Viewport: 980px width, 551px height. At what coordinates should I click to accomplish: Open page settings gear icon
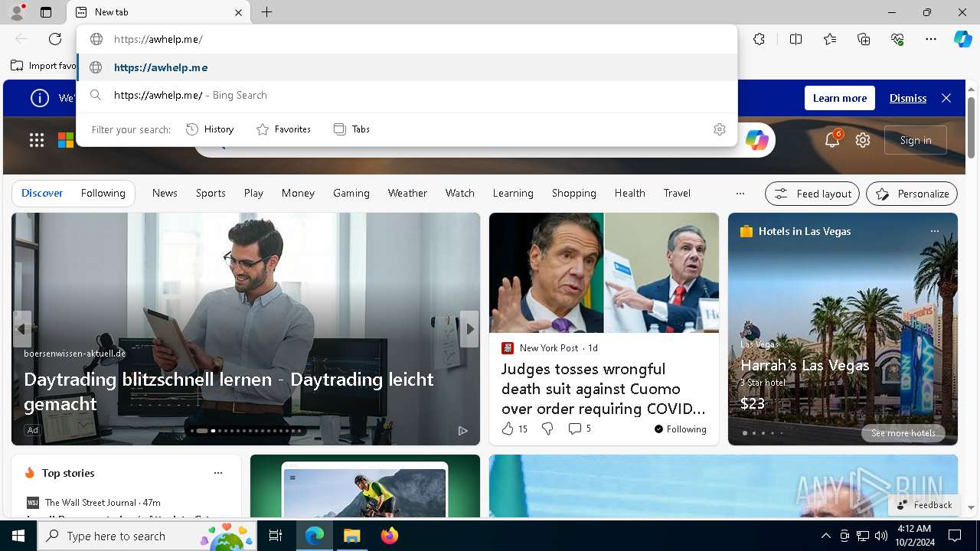point(863,140)
